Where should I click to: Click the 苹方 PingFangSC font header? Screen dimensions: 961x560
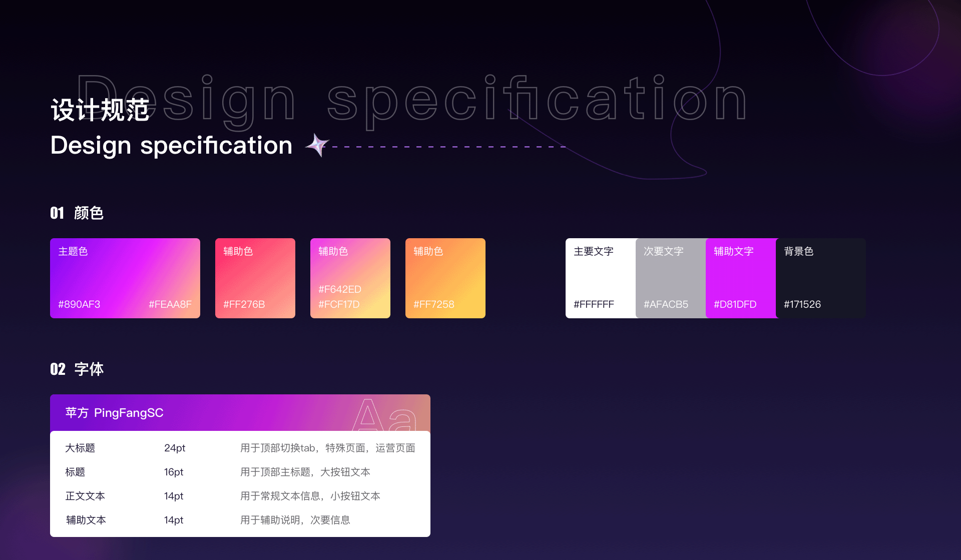pyautogui.click(x=115, y=413)
